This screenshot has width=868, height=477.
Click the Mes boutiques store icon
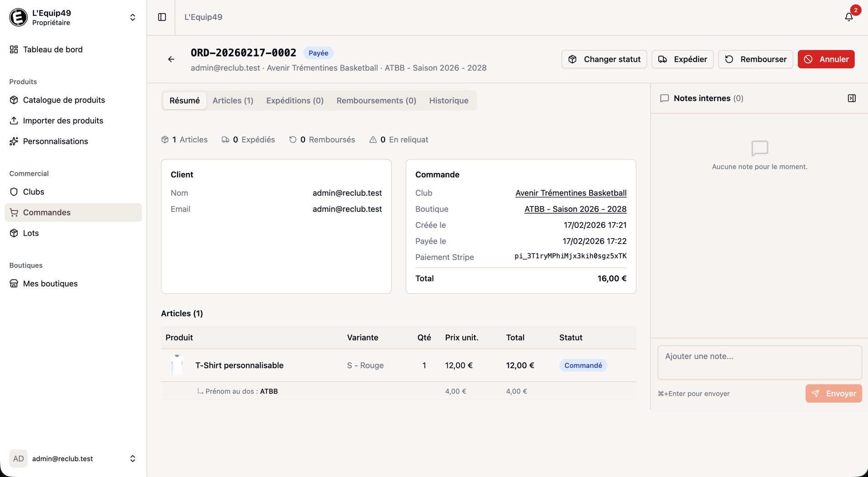click(14, 283)
